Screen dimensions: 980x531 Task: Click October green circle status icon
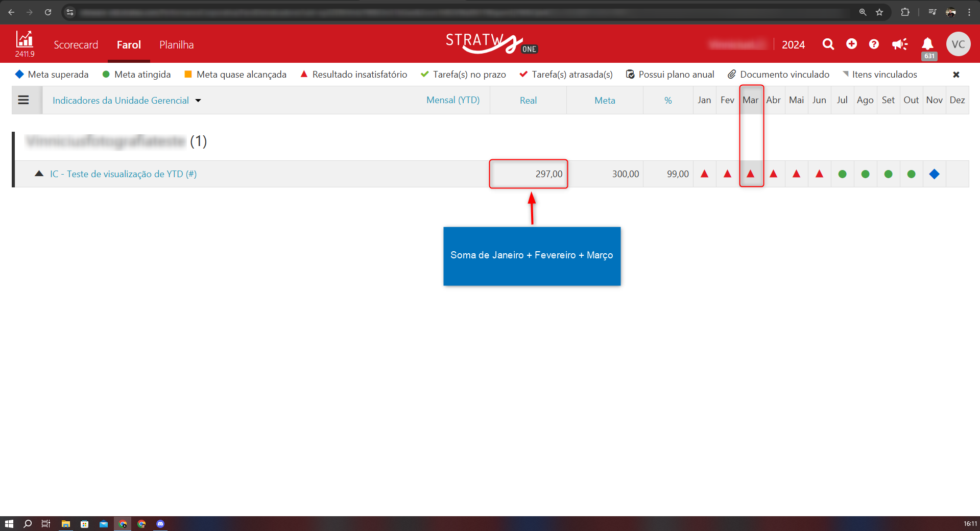click(x=911, y=174)
